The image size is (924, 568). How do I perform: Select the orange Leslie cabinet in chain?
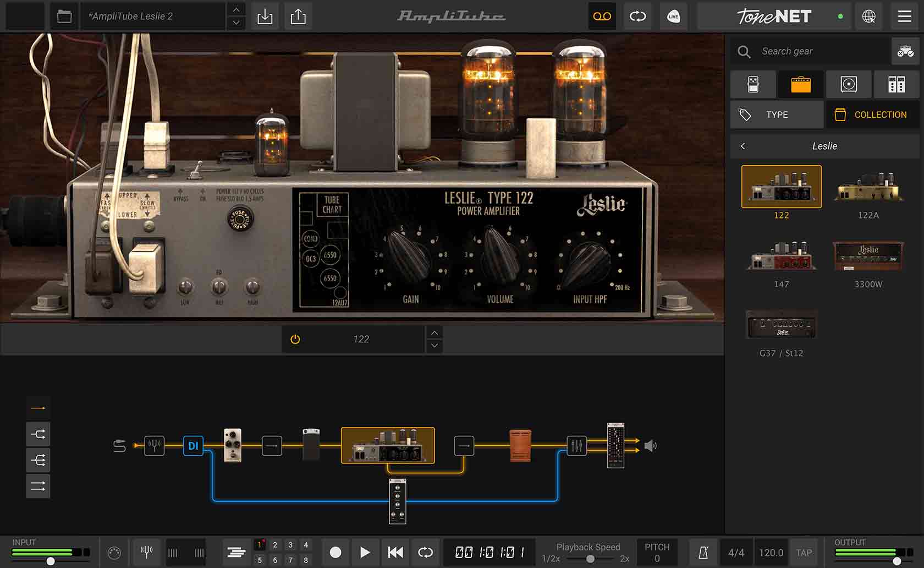pos(520,445)
